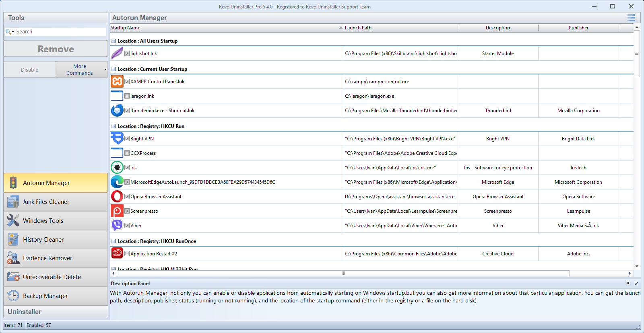This screenshot has width=644, height=333.
Task: Click the Search input field
Action: [x=60, y=32]
